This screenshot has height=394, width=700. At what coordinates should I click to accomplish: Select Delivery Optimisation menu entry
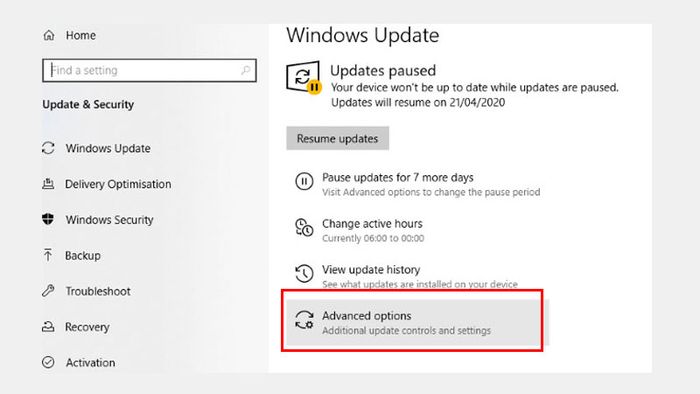(x=107, y=184)
